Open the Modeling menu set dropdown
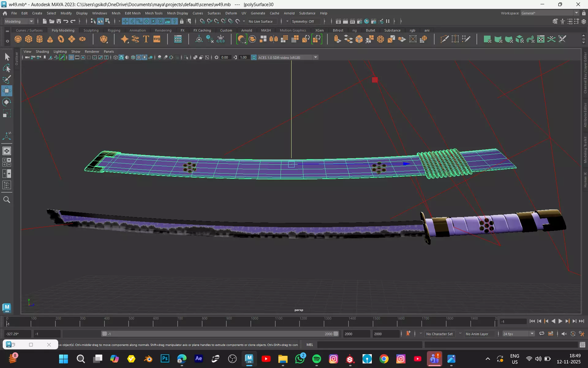This screenshot has height=368, width=588. (19, 21)
